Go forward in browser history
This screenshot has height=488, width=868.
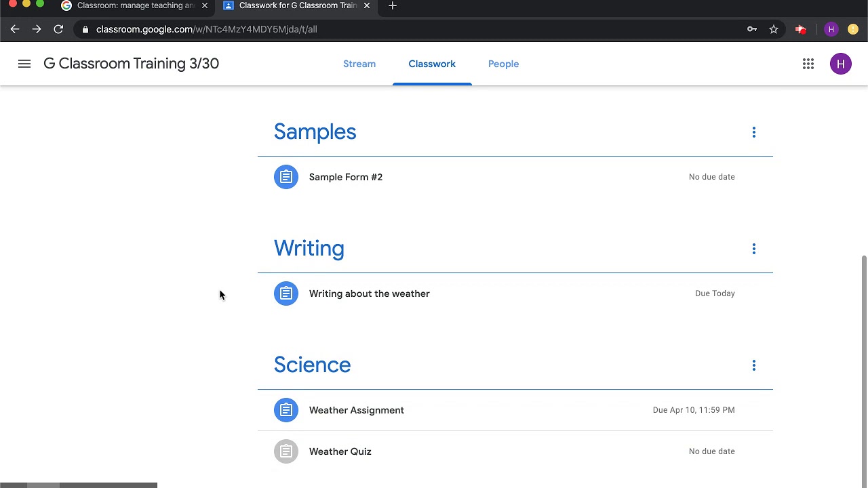[x=37, y=29]
